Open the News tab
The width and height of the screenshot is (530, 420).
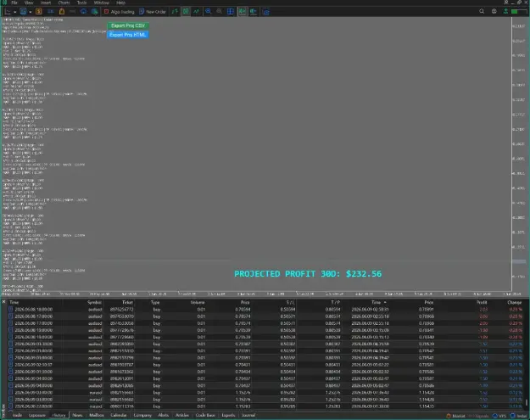tap(77, 415)
